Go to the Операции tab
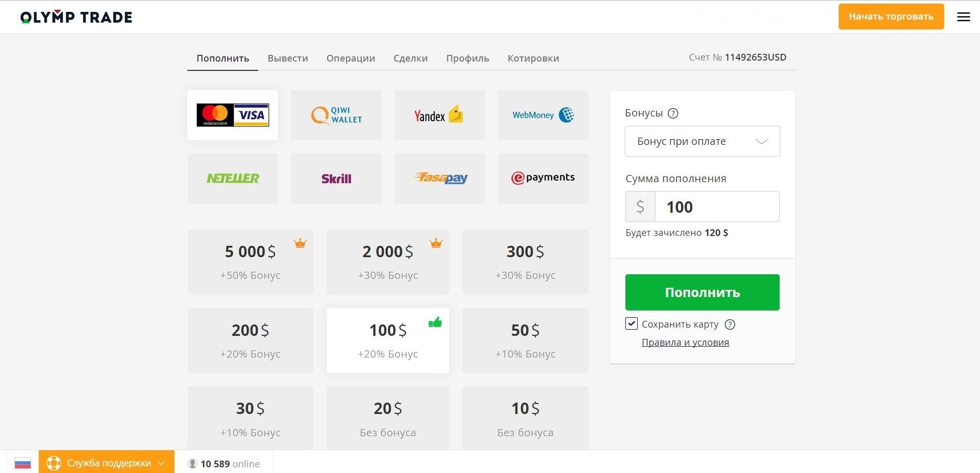The image size is (980, 473). 350,58
